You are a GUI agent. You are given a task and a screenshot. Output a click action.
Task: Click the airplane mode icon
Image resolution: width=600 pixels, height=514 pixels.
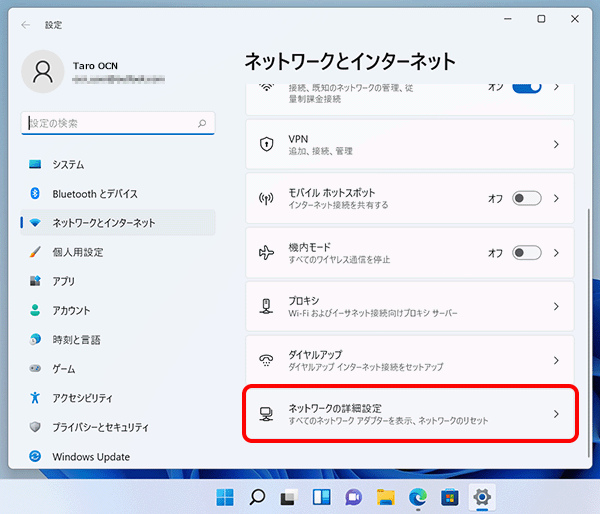(267, 253)
